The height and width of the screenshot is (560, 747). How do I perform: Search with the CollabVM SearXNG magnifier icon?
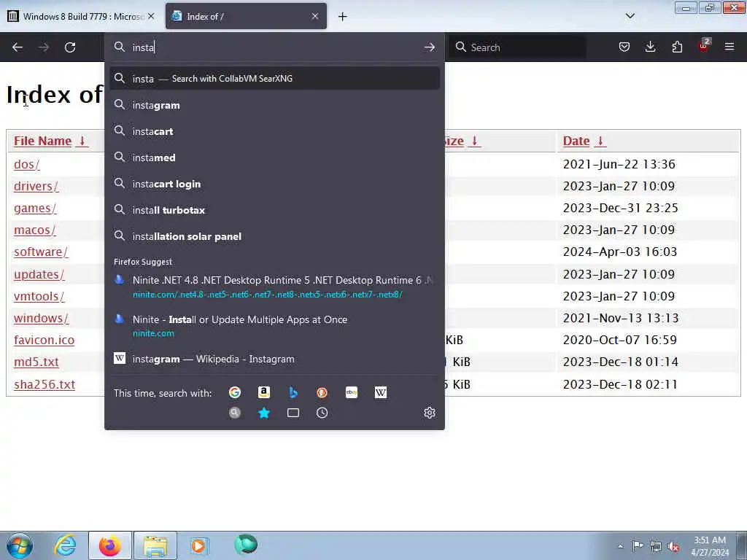234,413
